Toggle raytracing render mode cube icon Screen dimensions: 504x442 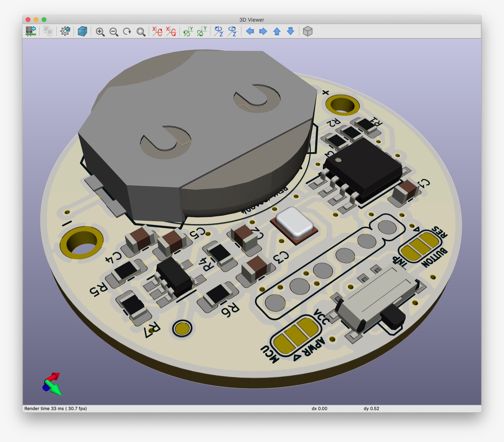82,31
